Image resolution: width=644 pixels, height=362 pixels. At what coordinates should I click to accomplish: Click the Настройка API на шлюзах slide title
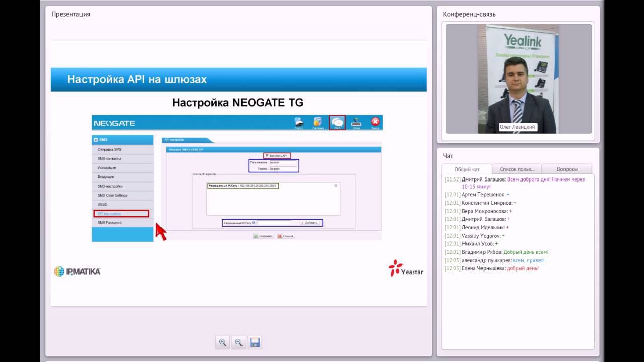pyautogui.click(x=137, y=79)
